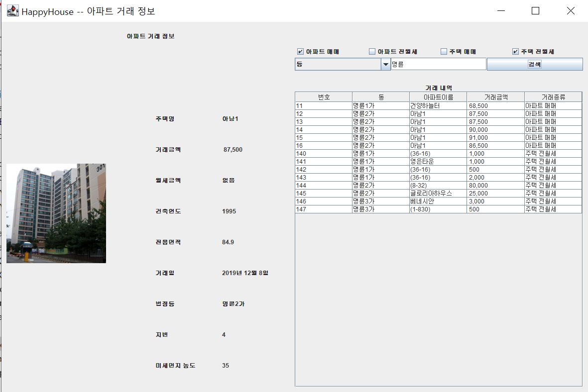
Task: Click the 거래금액 value 87,500 in details
Action: coord(233,150)
